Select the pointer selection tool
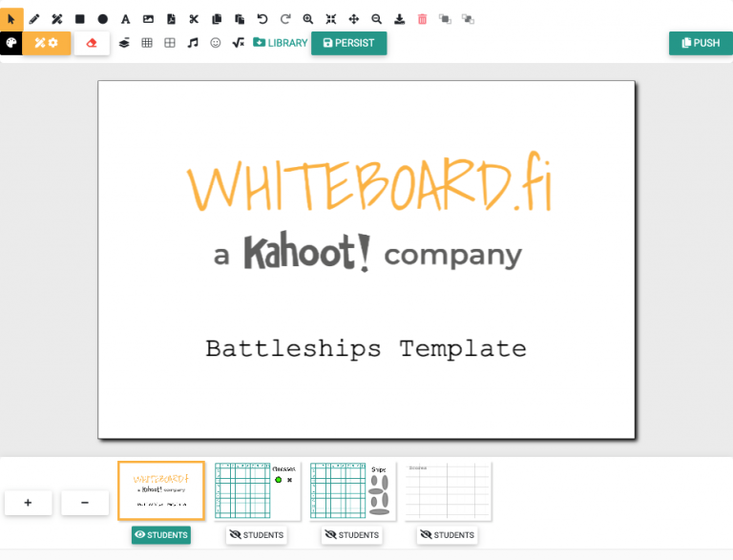733x560 pixels. [x=11, y=19]
